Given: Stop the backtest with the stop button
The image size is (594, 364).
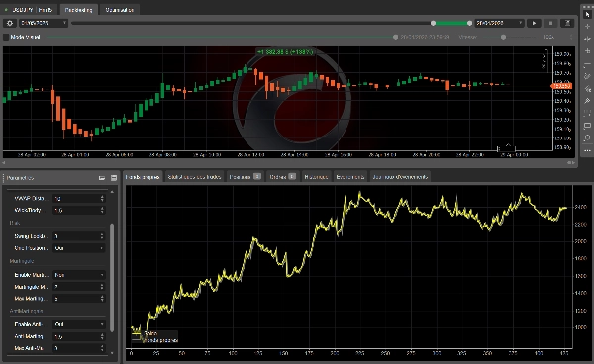Looking at the screenshot, I should click(x=550, y=23).
